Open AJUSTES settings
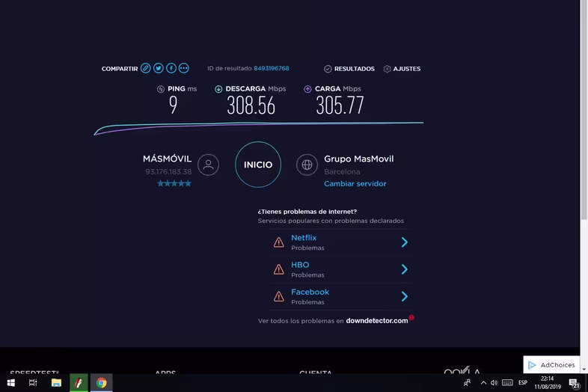Image resolution: width=588 pixels, height=392 pixels. coord(402,69)
